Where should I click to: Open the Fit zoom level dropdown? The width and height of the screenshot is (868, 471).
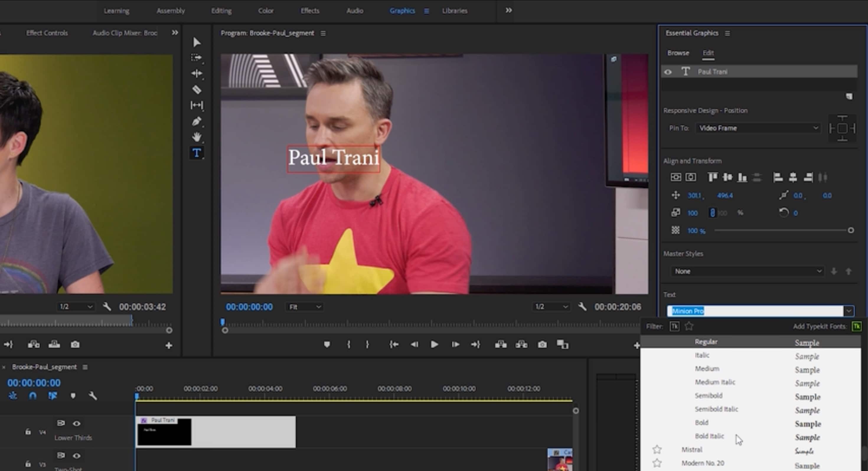click(305, 307)
